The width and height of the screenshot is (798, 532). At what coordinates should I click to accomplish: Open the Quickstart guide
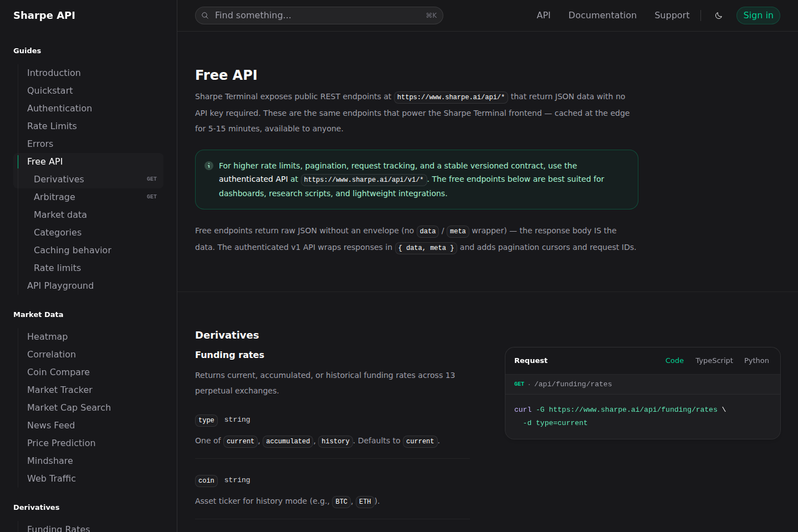50,90
